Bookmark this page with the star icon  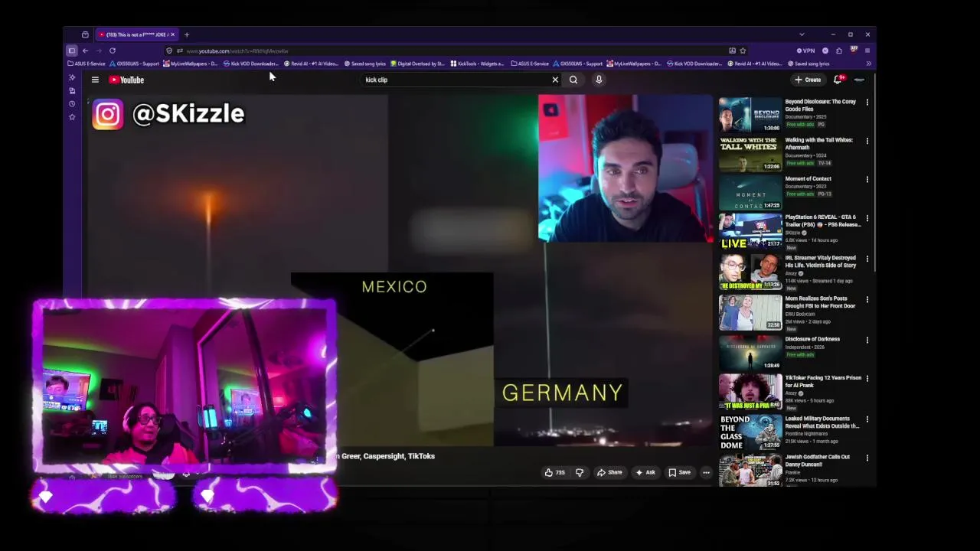click(743, 51)
